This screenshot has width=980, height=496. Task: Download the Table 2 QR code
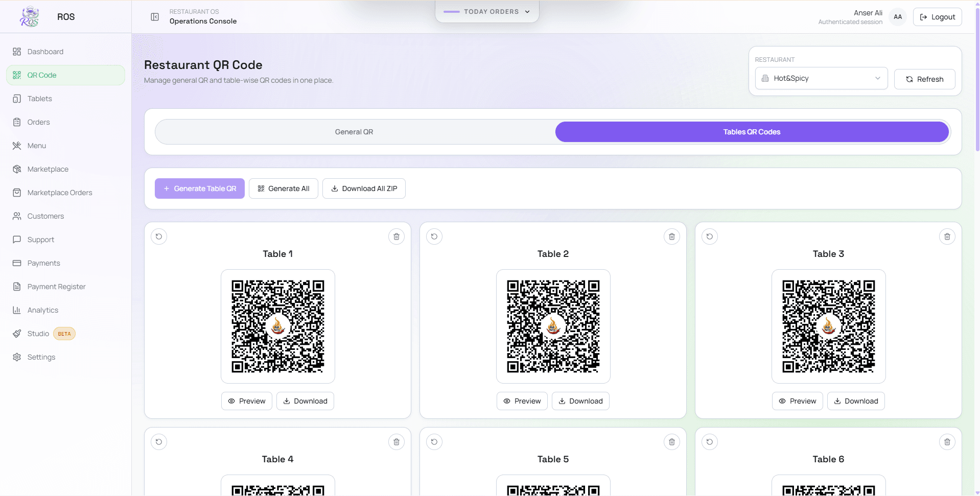point(580,401)
